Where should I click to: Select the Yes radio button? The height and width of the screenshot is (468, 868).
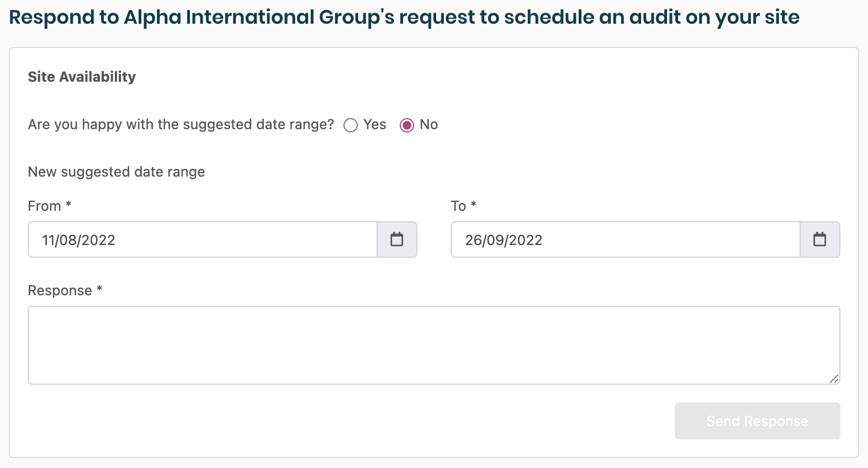click(351, 125)
